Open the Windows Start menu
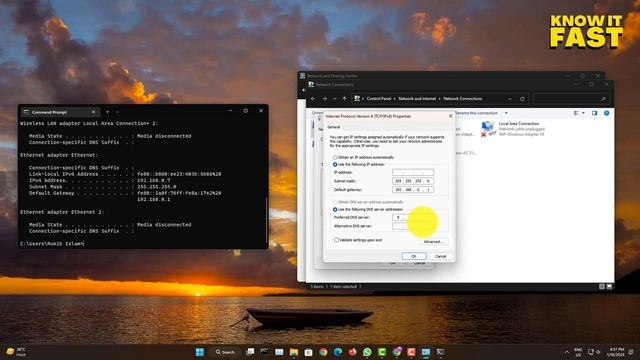 tap(200, 352)
